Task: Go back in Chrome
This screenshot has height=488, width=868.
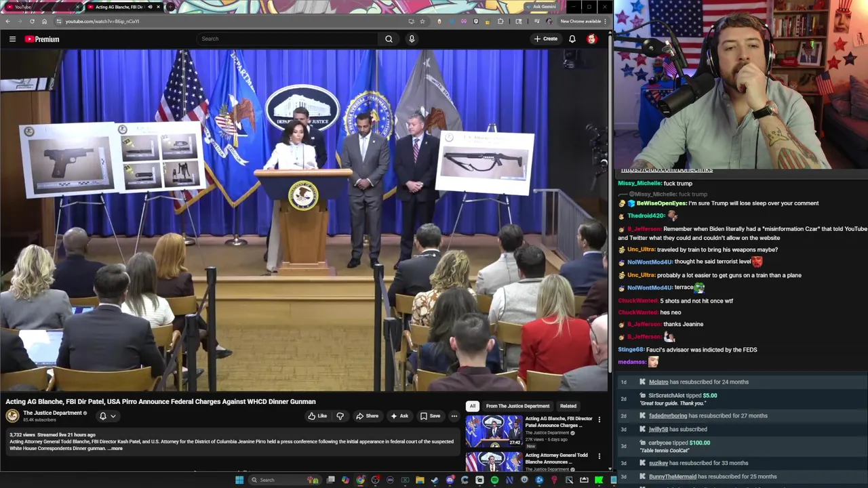Action: (x=7, y=21)
